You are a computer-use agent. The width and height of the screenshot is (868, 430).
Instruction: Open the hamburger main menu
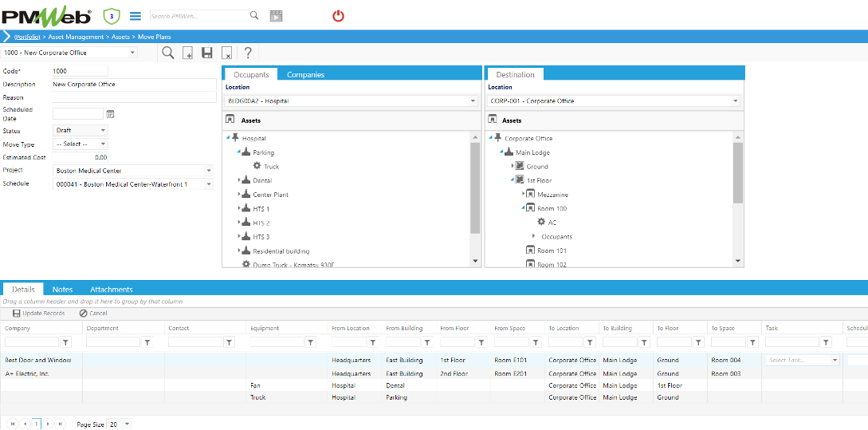point(135,16)
